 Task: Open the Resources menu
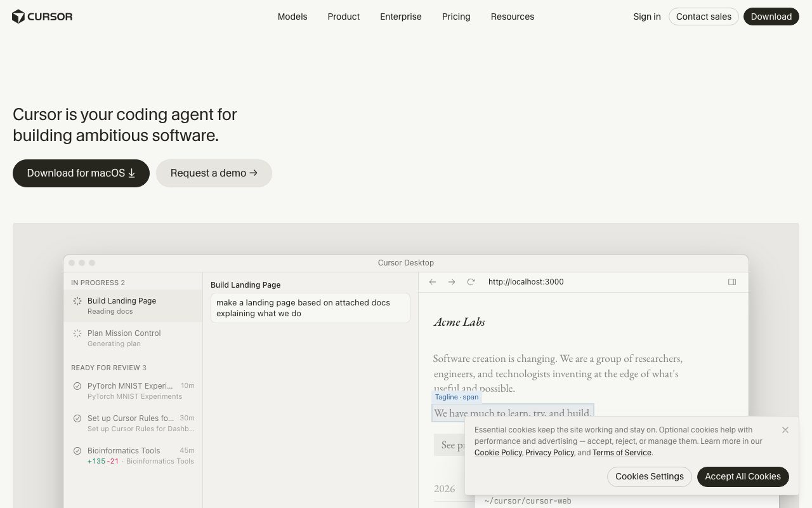(513, 17)
